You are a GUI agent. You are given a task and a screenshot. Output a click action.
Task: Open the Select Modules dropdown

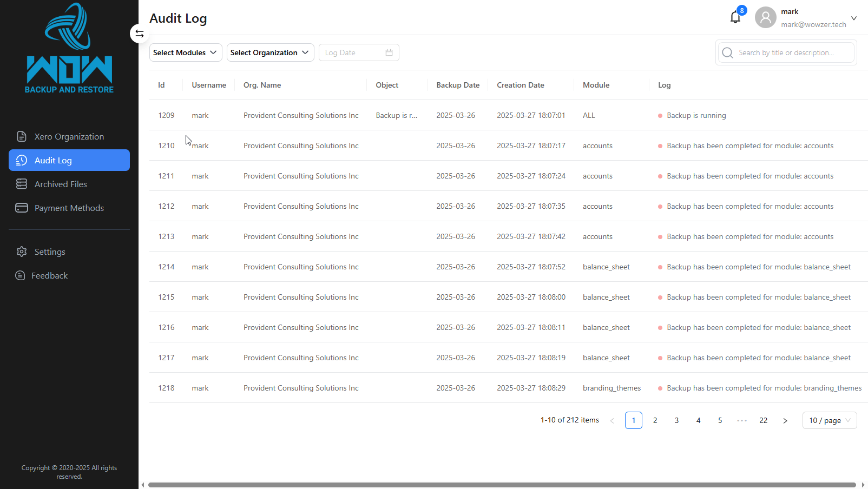[185, 52]
